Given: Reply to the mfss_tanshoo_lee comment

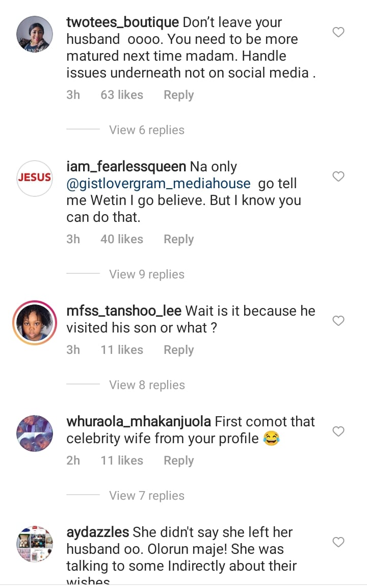Looking at the screenshot, I should [x=178, y=350].
